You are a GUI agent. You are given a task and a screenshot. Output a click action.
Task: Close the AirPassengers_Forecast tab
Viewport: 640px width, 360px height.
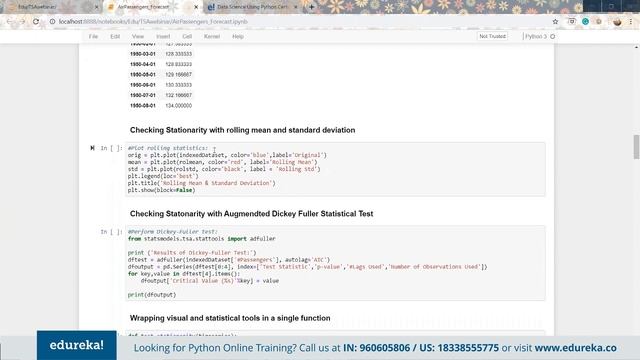pyautogui.click(x=196, y=7)
